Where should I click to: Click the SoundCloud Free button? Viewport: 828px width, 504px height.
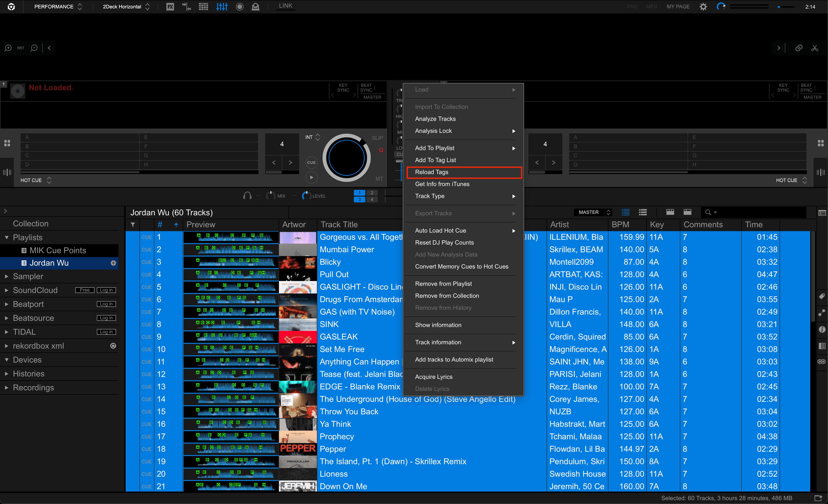coord(85,290)
